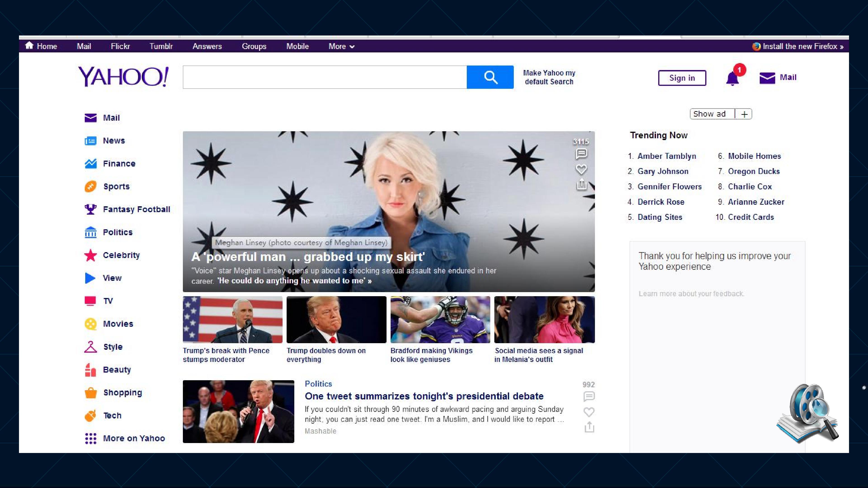Click the 'Mashable' source text
Viewport: 868px width, 488px height.
pos(320,431)
